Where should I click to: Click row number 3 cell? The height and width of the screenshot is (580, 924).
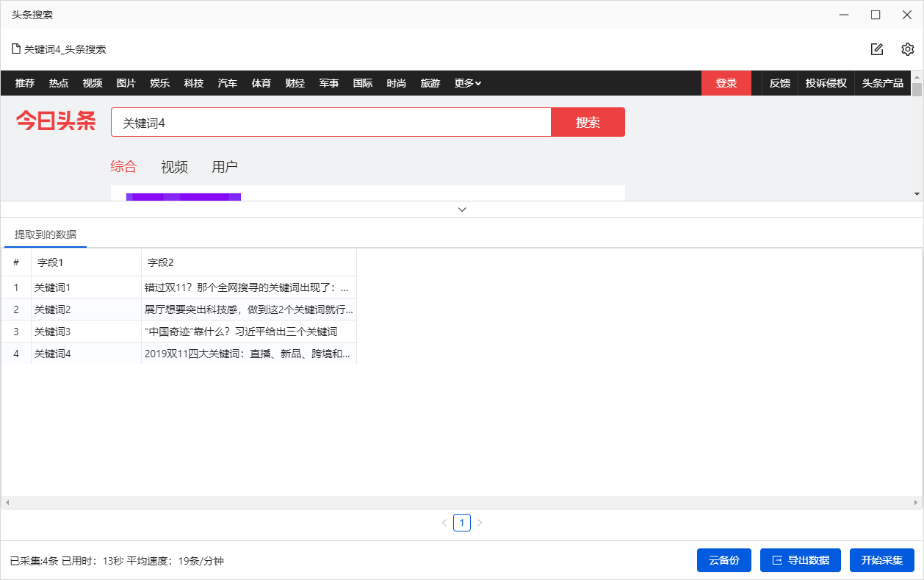(16, 332)
